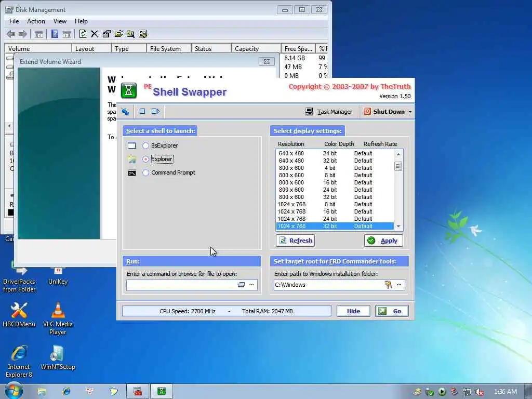
Task: Select the BsExplorer radio button
Action: 145,145
